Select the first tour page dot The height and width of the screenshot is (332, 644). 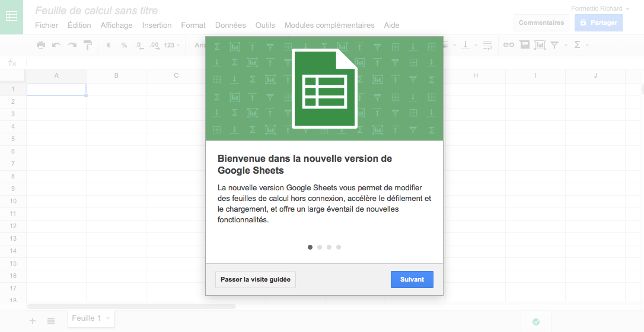point(310,247)
